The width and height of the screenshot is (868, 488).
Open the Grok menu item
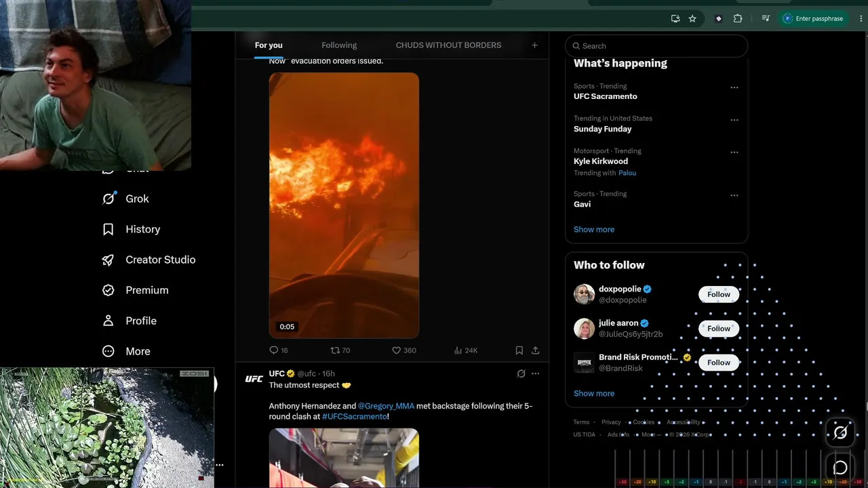click(125, 199)
